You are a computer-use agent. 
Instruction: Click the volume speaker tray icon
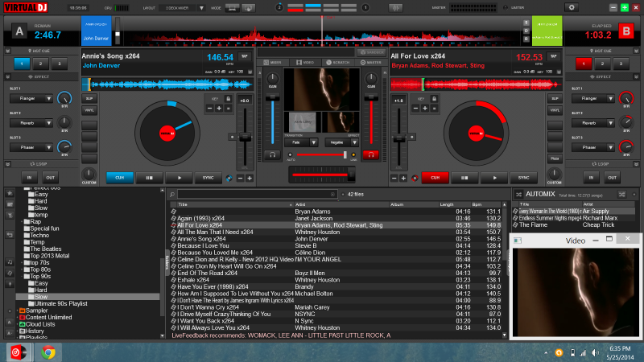(x=595, y=353)
